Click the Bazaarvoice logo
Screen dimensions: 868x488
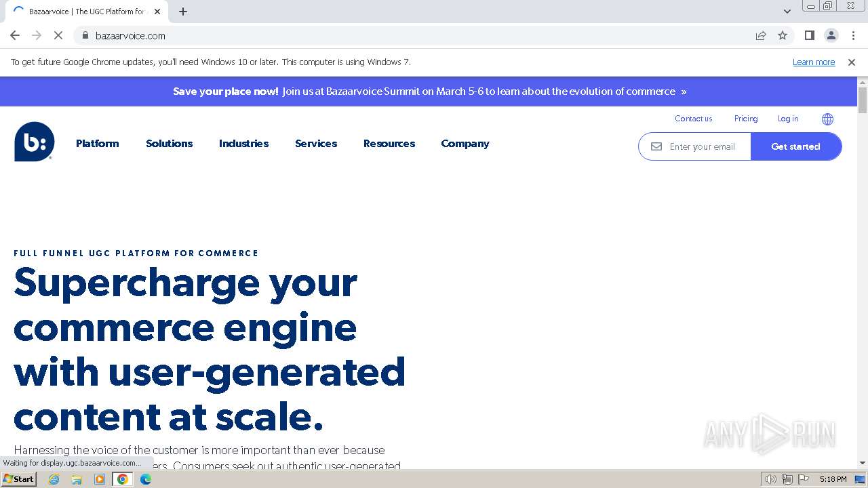point(35,142)
